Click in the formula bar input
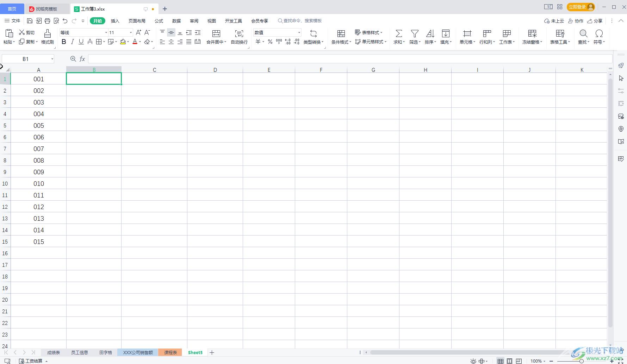This screenshot has width=627, height=364. pyautogui.click(x=350, y=59)
